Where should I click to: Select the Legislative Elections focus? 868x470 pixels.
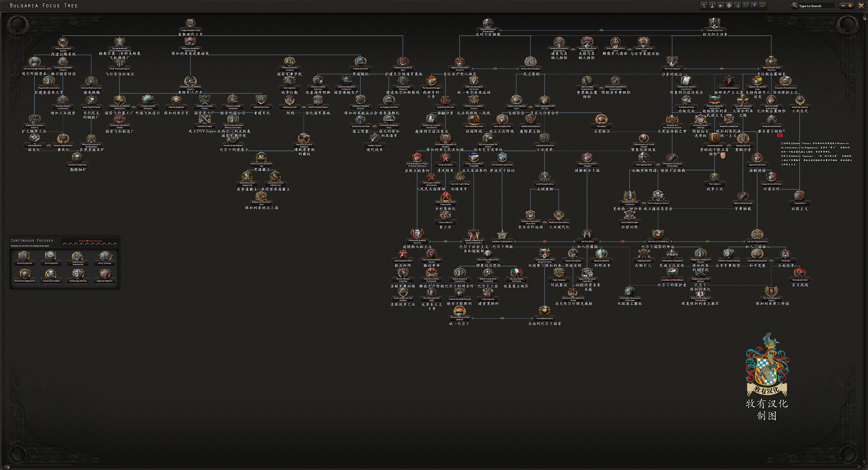pyautogui.click(x=544, y=141)
